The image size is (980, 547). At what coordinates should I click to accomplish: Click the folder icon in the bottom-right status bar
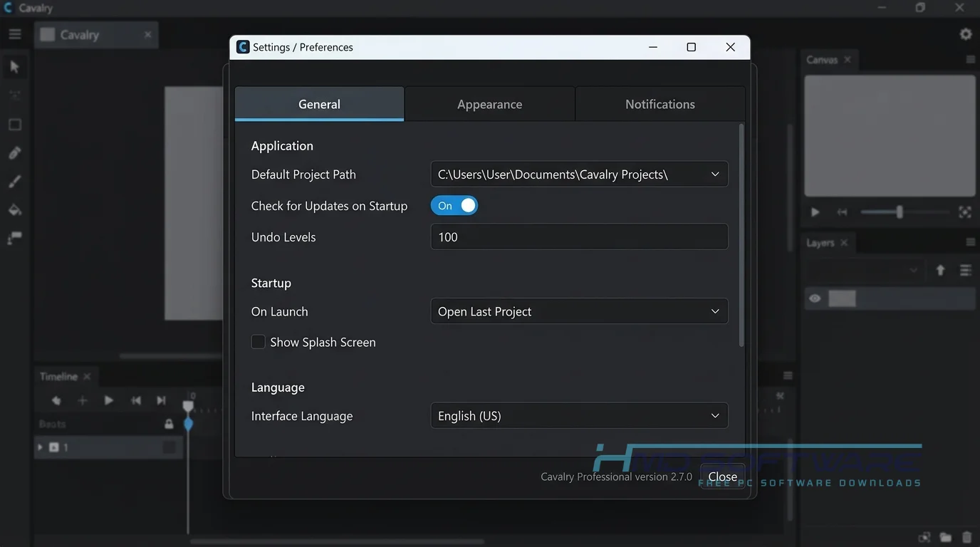(946, 537)
